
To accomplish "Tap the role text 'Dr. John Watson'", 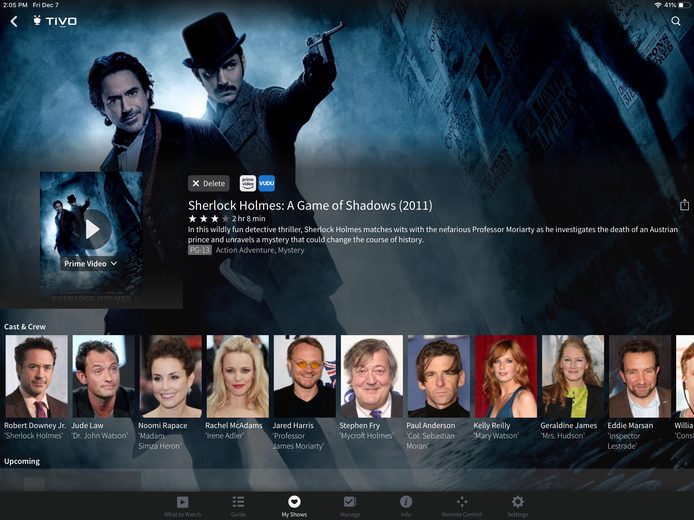I will tap(100, 436).
